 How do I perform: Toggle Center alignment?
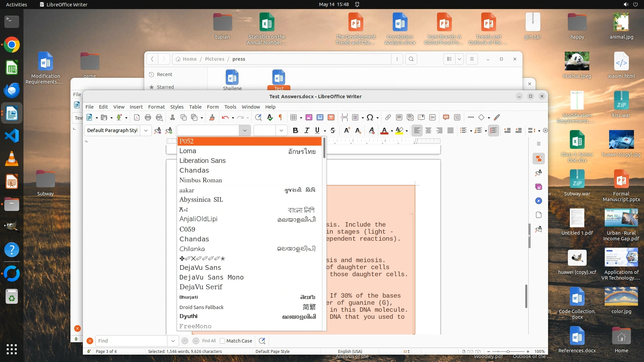[x=428, y=130]
